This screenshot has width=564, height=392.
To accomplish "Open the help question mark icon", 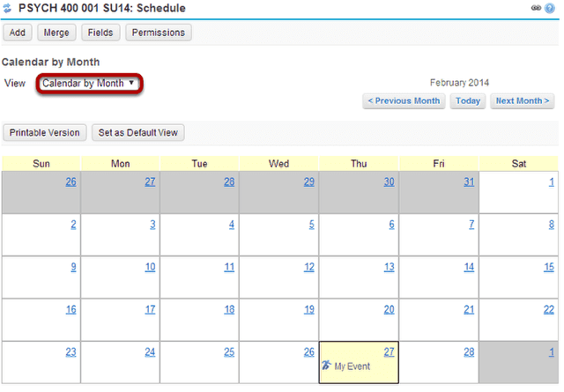I will [550, 8].
